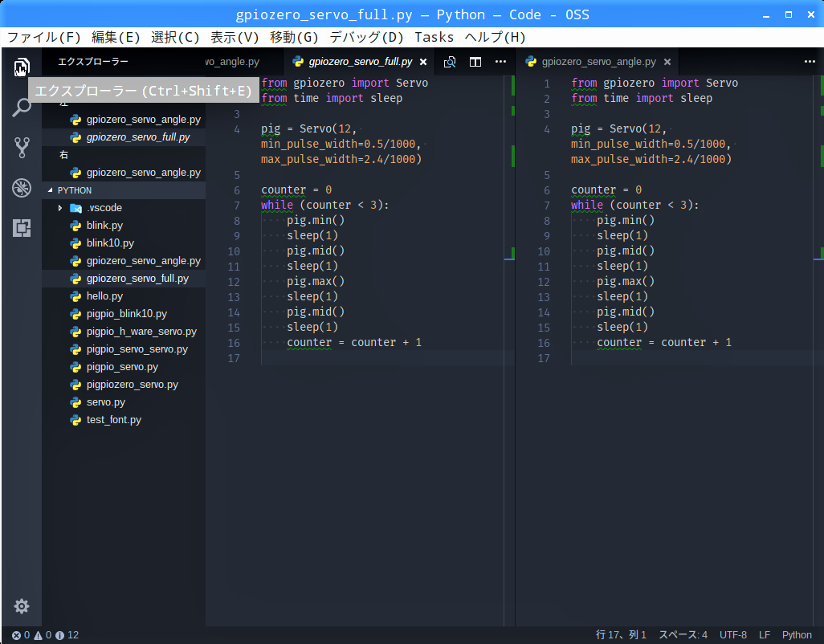The image size is (824, 644).
Task: Close the gpiozero_servo_full.py editor tab
Action: coord(423,62)
